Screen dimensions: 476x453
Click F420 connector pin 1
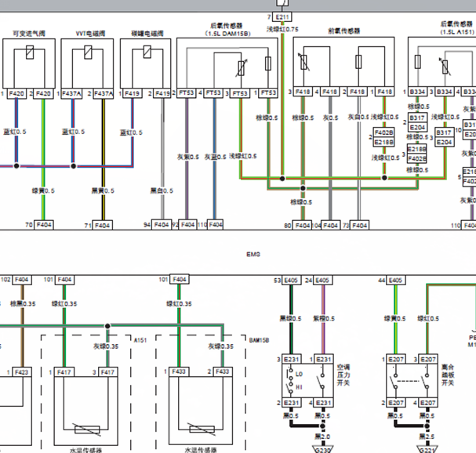coord(16,93)
